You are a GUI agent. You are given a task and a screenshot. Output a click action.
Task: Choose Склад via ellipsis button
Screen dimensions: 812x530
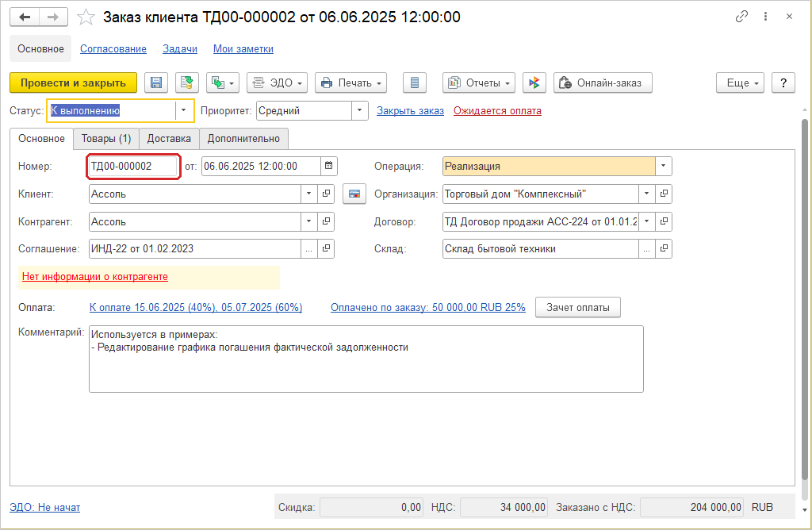click(x=647, y=248)
